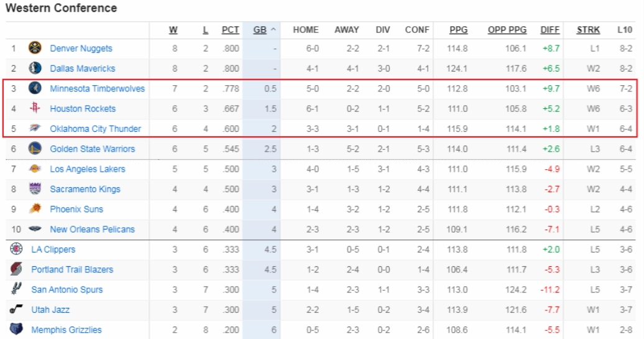Open Sacramento Kings team page link
The image size is (644, 339).
coord(85,189)
